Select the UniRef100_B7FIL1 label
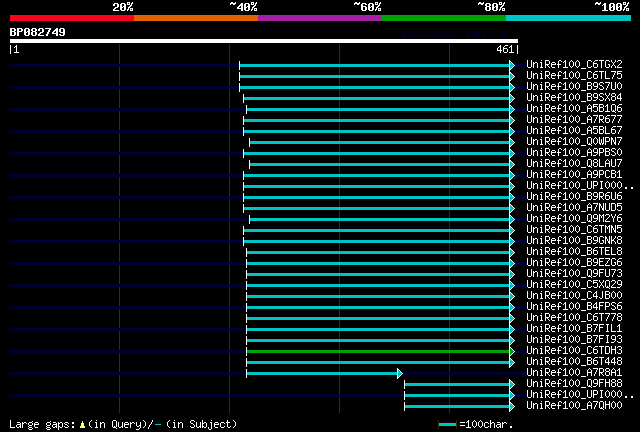Viewport: 640px width, 432px height. coord(574,329)
